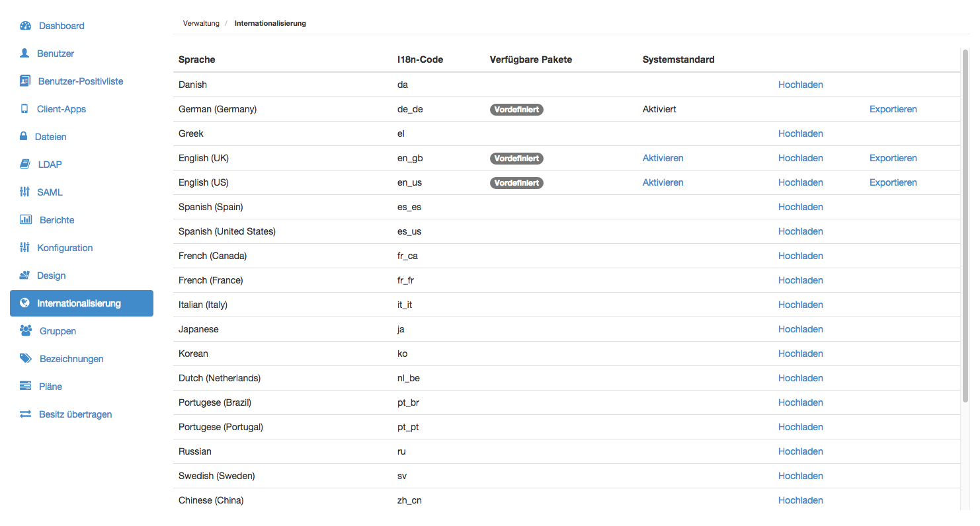Click the Berichte chart icon
Screen dimensions: 980x526
pos(26,220)
